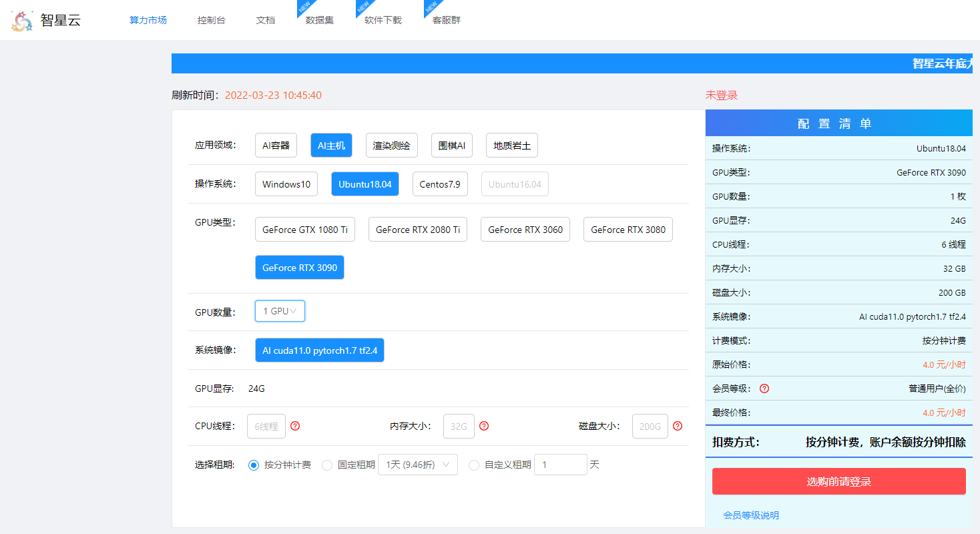Select Centos7.9 operating system
Screen dimensions: 980x534
pos(440,184)
